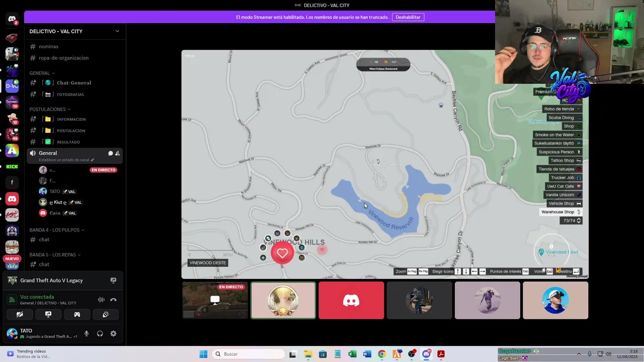Open the EN DIRECTO stream thumbnail tile
This screenshot has width=644, height=362.
click(x=215, y=300)
